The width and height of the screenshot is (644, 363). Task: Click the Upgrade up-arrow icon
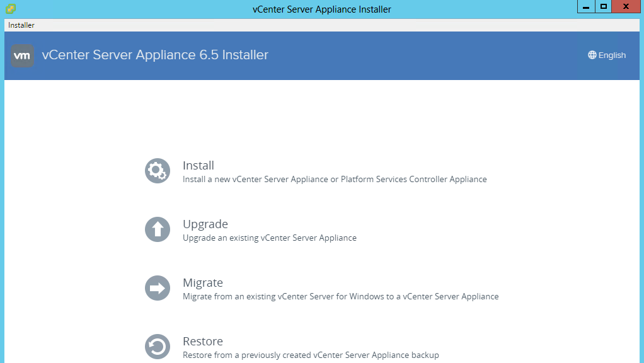click(158, 229)
